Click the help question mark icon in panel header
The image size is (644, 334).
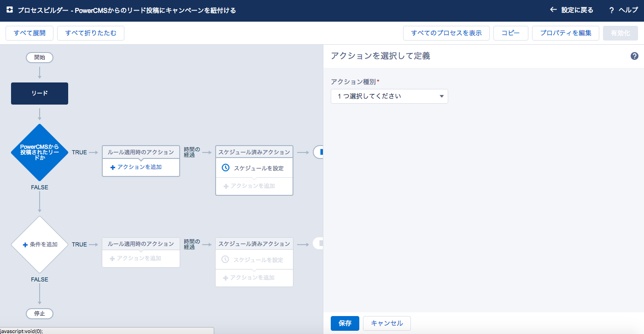pyautogui.click(x=634, y=56)
